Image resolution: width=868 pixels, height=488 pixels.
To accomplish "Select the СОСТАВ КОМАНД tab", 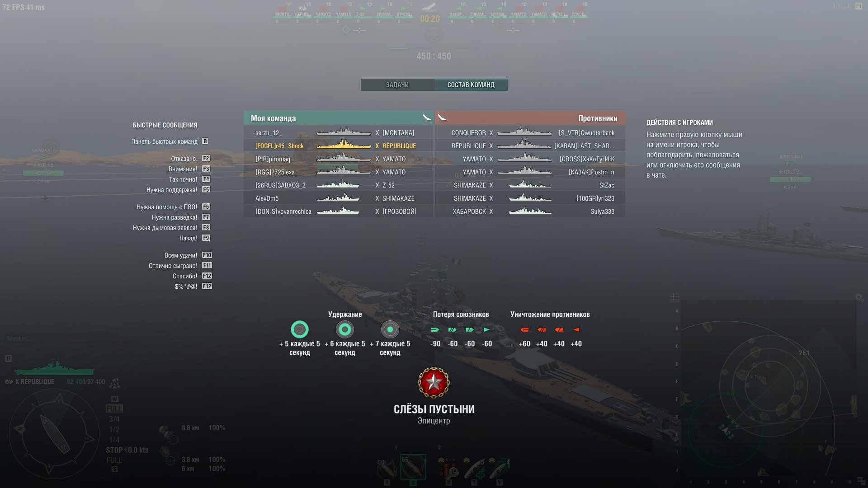I will point(471,84).
